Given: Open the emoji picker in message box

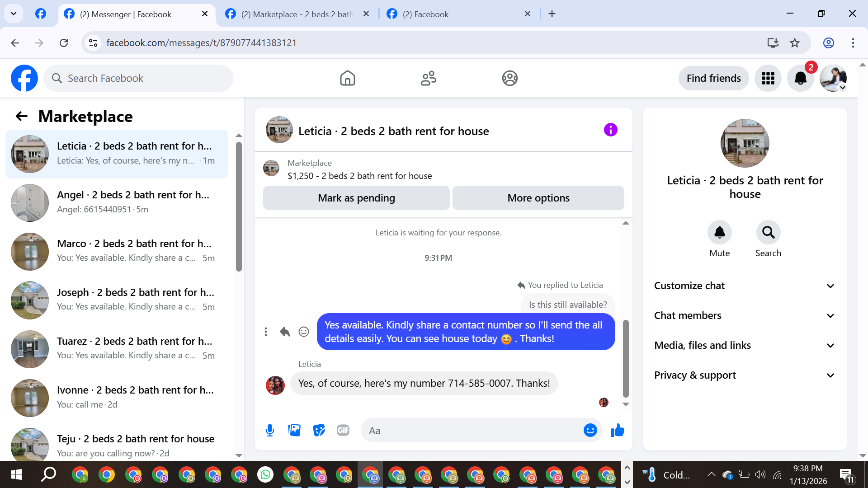Looking at the screenshot, I should point(590,430).
